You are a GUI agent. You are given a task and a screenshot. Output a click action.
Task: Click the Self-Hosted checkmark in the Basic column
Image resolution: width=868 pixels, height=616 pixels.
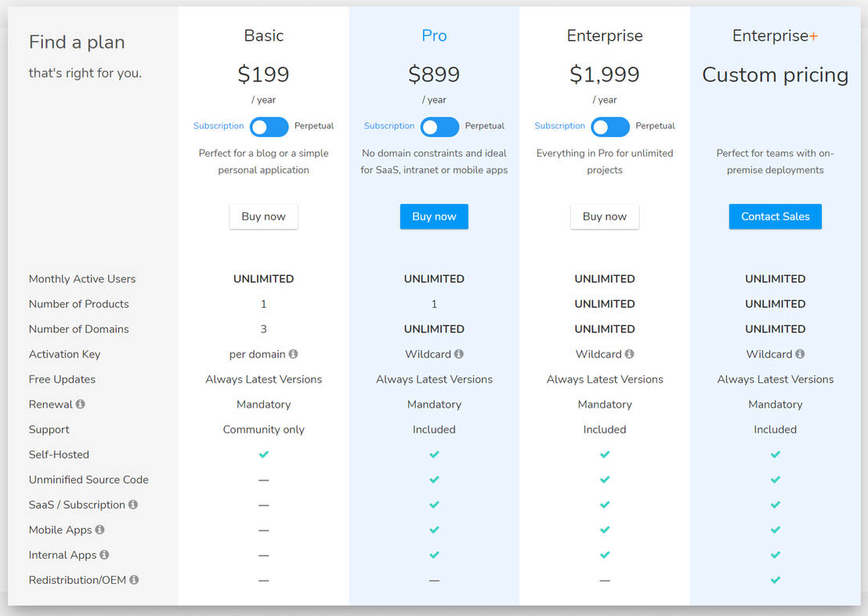[263, 454]
